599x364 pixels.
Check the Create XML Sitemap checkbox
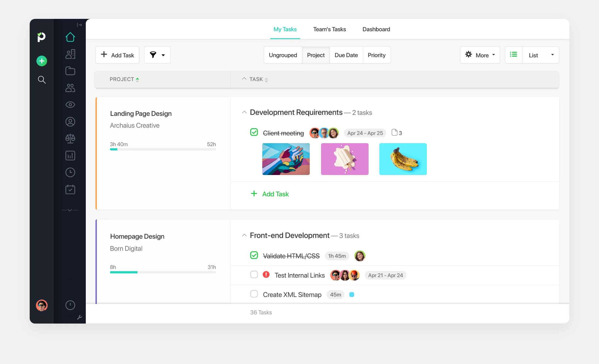pos(254,294)
